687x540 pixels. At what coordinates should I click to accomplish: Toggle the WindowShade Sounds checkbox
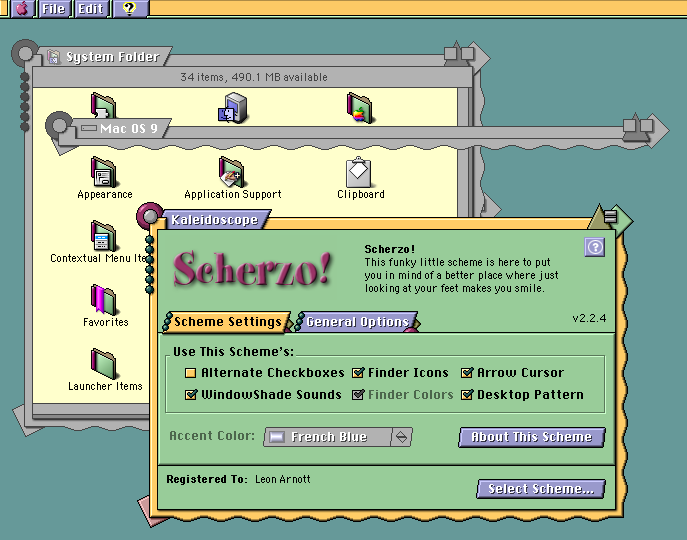pyautogui.click(x=191, y=395)
